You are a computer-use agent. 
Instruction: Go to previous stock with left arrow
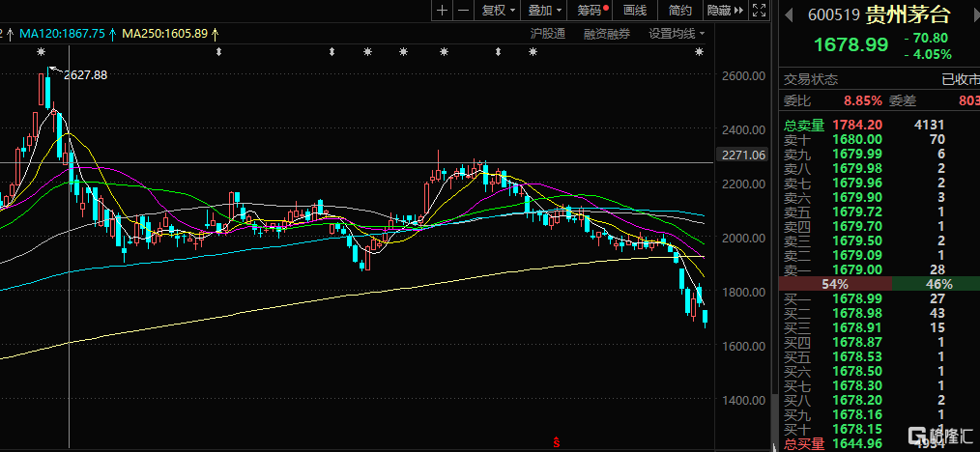click(788, 14)
